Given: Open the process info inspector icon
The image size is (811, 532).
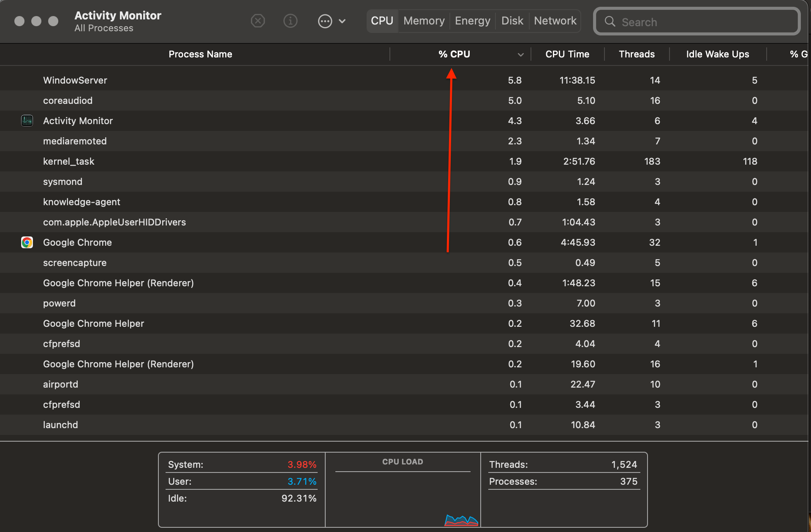Looking at the screenshot, I should click(290, 21).
